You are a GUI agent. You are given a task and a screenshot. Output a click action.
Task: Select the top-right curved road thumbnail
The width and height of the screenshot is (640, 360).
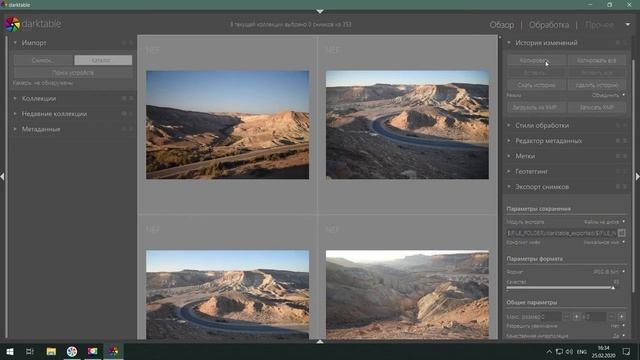tap(407, 125)
